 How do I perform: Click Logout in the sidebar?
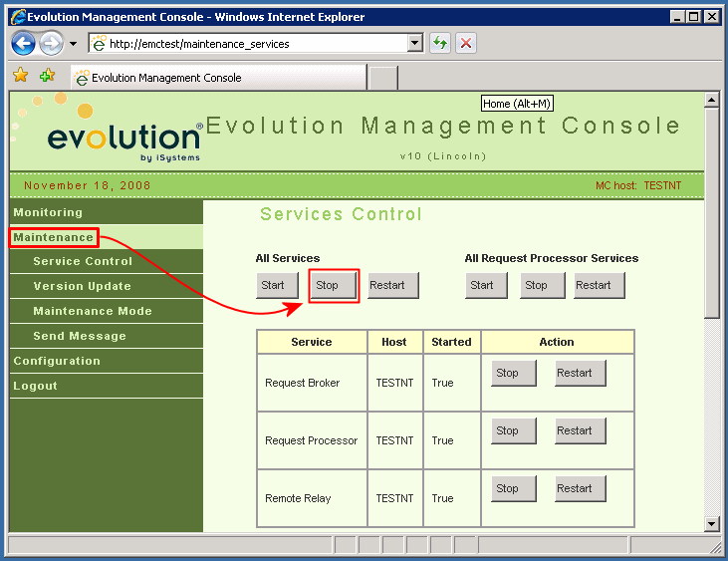tap(36, 386)
